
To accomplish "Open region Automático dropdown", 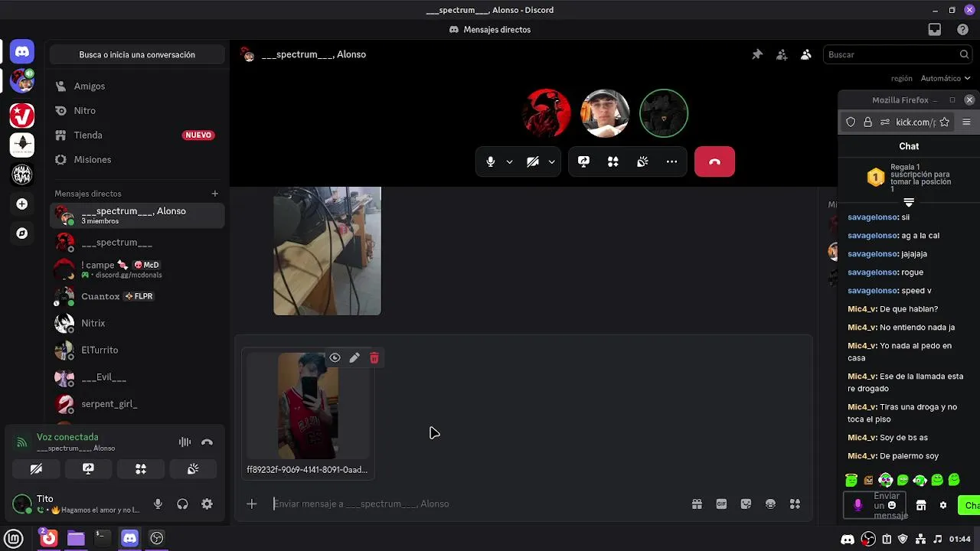I will click(946, 78).
